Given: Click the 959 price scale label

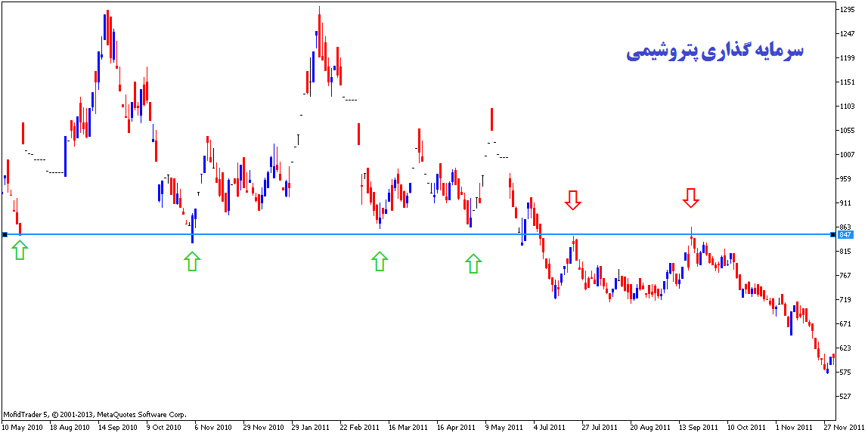Looking at the screenshot, I should tap(845, 179).
